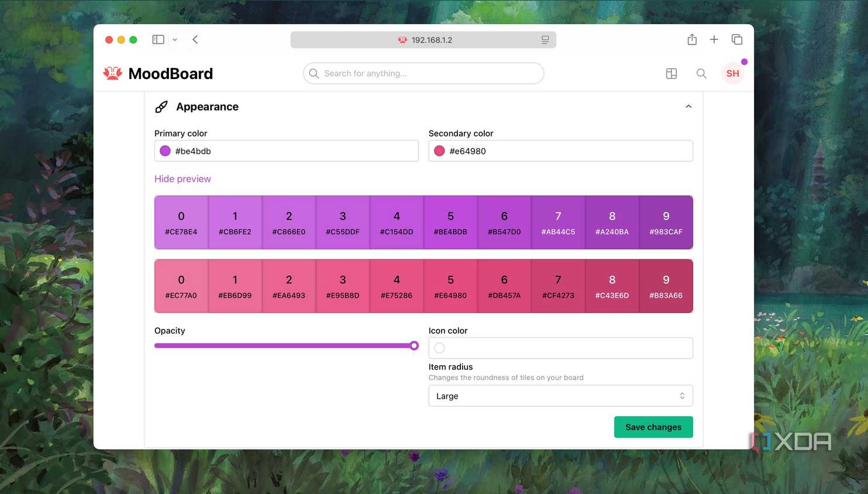
Task: Open the Item radius Large dropdown
Action: (x=561, y=396)
